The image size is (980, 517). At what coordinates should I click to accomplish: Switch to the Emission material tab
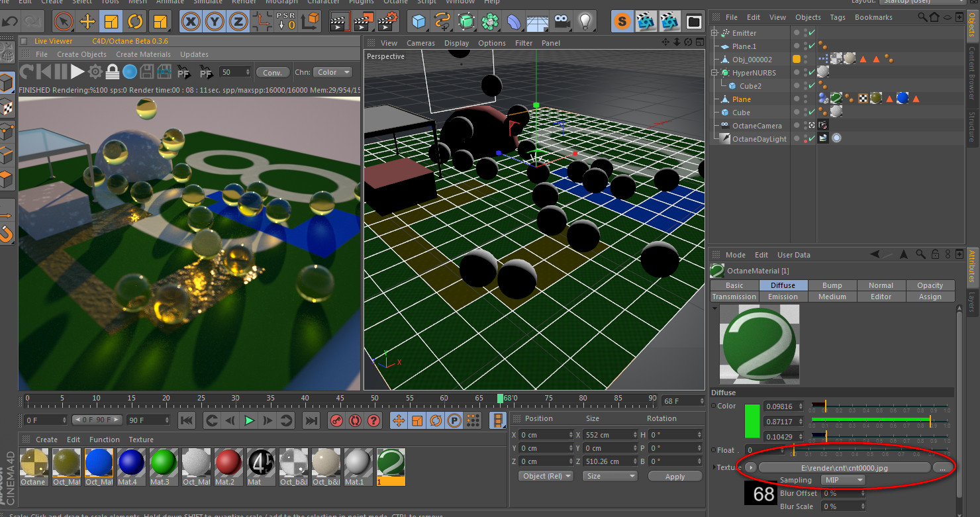783,297
